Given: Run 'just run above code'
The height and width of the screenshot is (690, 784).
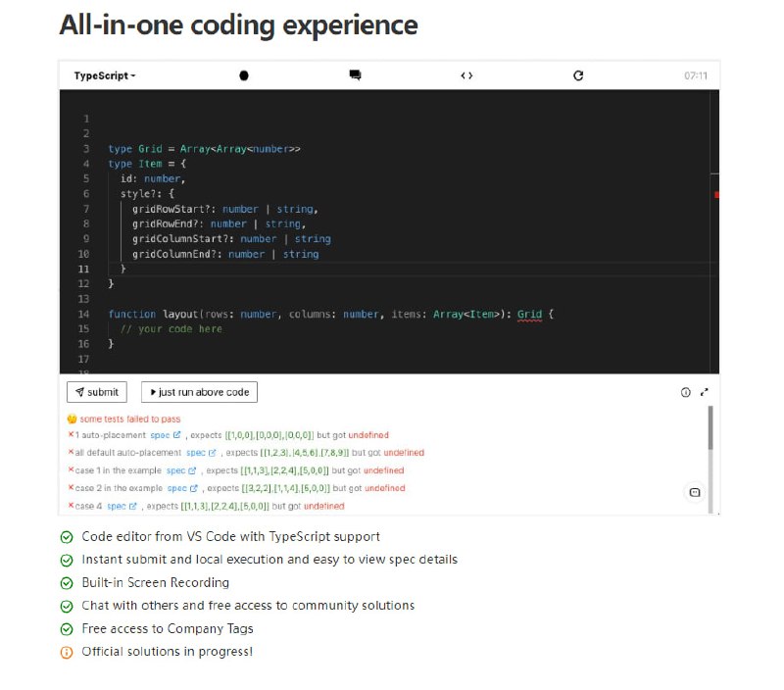Looking at the screenshot, I should (x=199, y=391).
